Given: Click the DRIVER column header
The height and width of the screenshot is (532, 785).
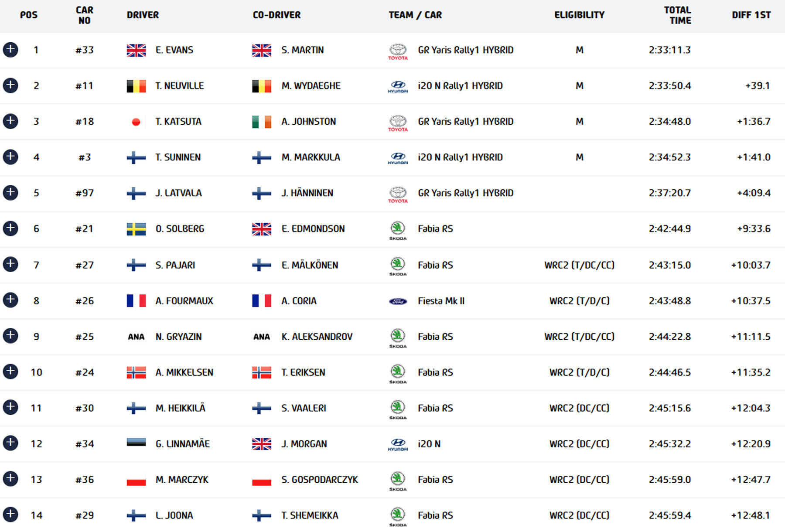Looking at the screenshot, I should 143,15.
